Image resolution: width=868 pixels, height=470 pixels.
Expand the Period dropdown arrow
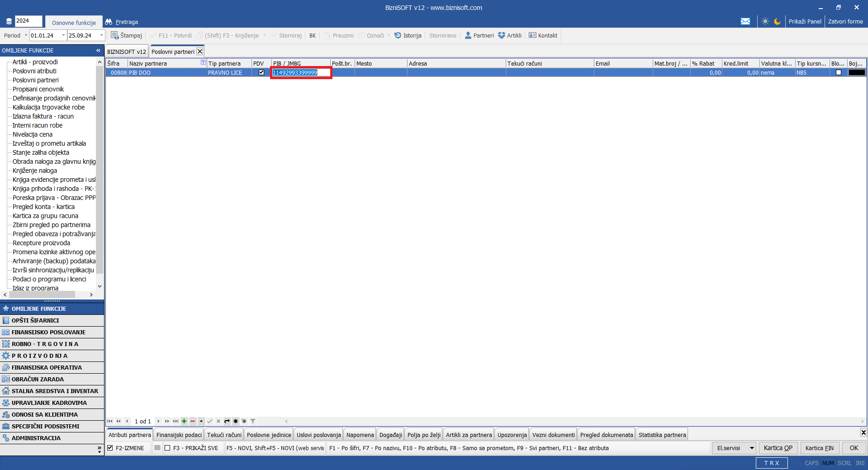click(x=26, y=35)
